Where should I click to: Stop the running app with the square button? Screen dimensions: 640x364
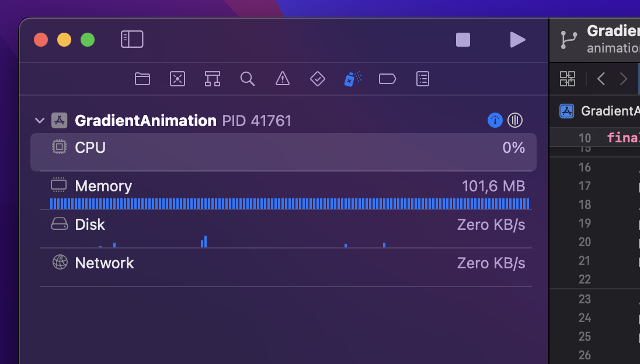[x=463, y=40]
